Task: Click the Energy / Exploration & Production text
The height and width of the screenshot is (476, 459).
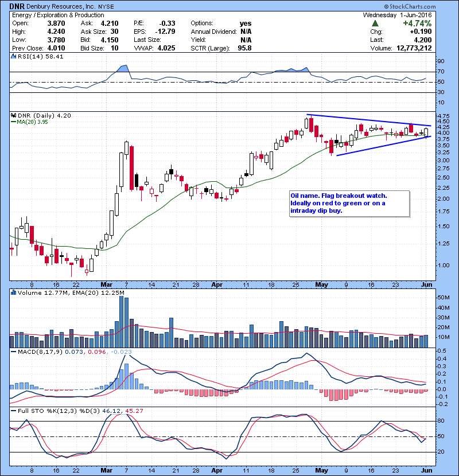Action: point(58,15)
